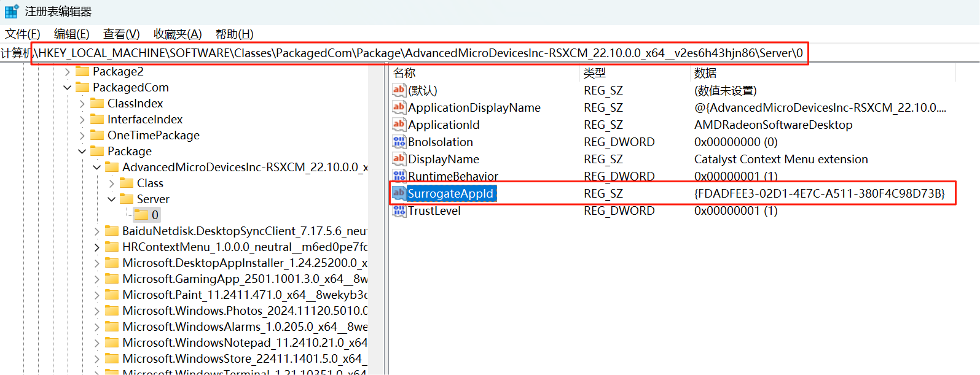Click the ClassIndex folder icon
This screenshot has width=980, height=375.
[97, 104]
